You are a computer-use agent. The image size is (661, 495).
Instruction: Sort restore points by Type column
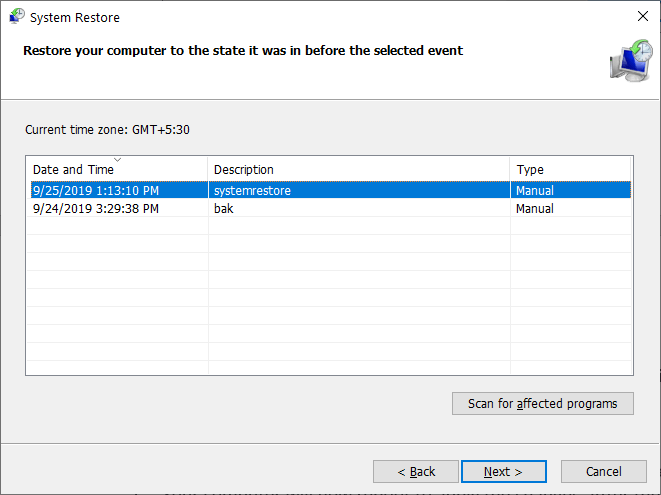click(x=530, y=170)
